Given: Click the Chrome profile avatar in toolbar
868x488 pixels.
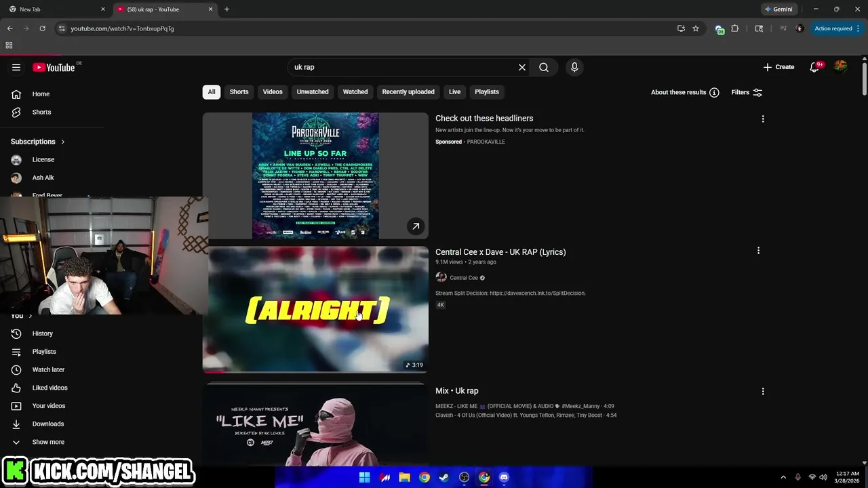Looking at the screenshot, I should [x=800, y=28].
